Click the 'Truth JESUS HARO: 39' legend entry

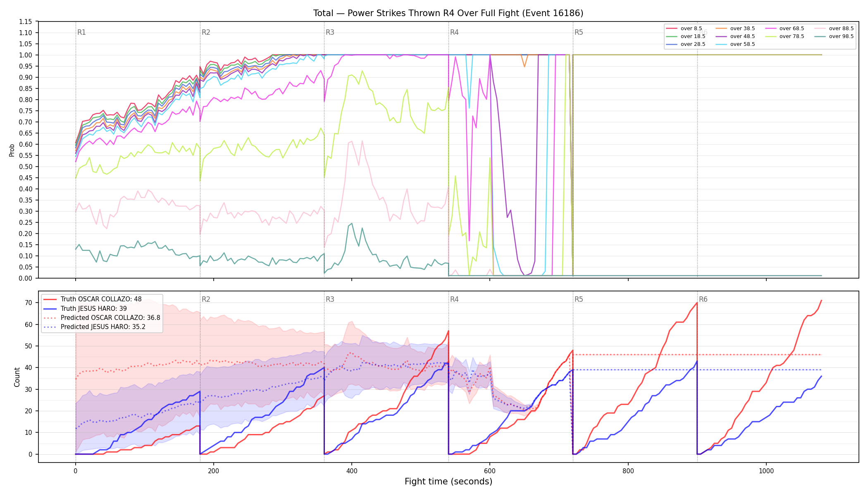(x=94, y=308)
